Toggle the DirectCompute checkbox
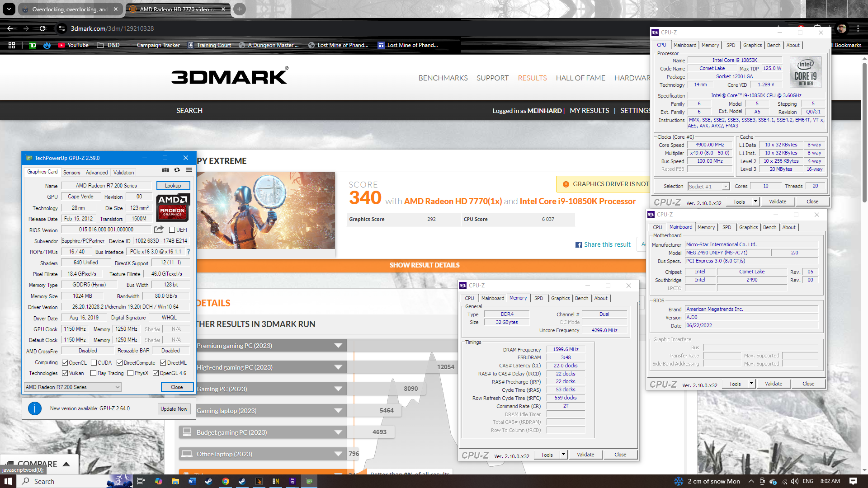 coord(119,363)
